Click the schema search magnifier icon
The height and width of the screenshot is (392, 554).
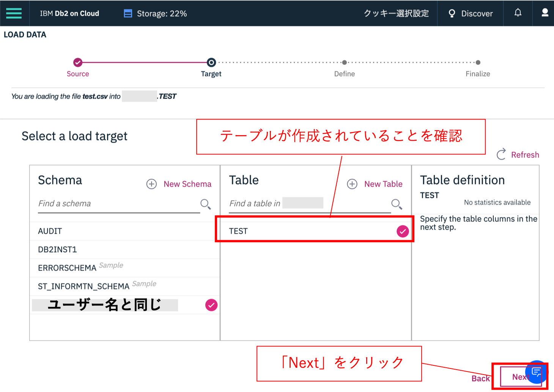[205, 204]
